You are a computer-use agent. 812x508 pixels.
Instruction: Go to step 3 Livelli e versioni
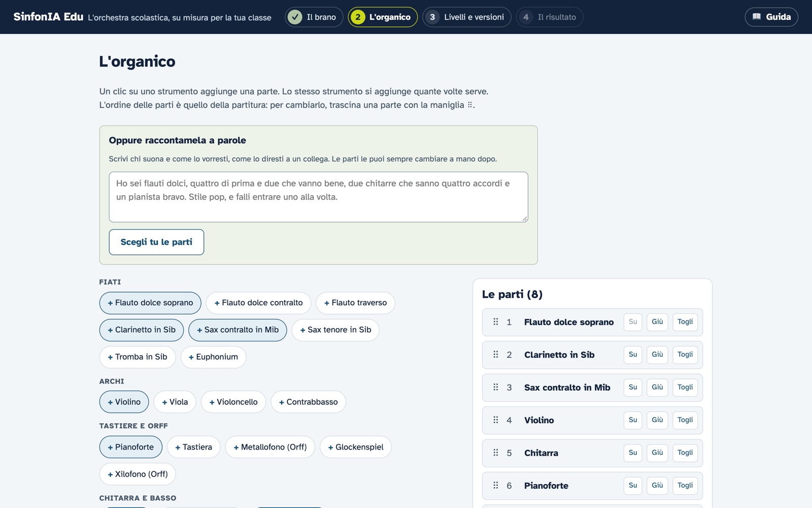coord(466,17)
